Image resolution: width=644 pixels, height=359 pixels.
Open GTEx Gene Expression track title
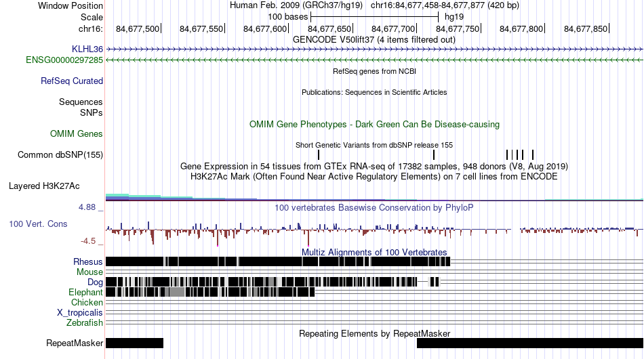click(x=374, y=166)
